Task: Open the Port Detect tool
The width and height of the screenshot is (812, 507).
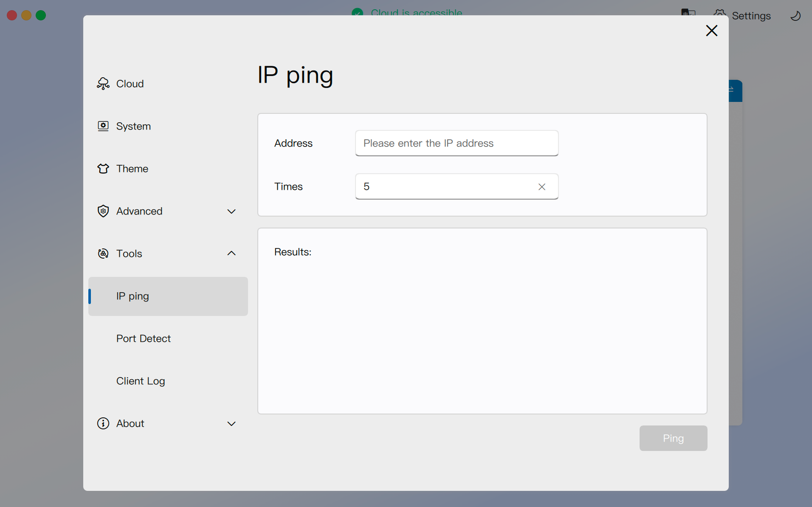Action: (x=144, y=338)
